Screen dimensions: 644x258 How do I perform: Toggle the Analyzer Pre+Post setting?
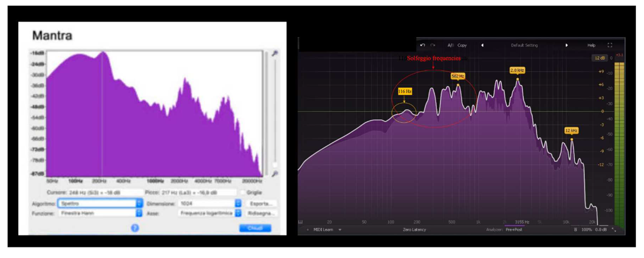tap(514, 230)
